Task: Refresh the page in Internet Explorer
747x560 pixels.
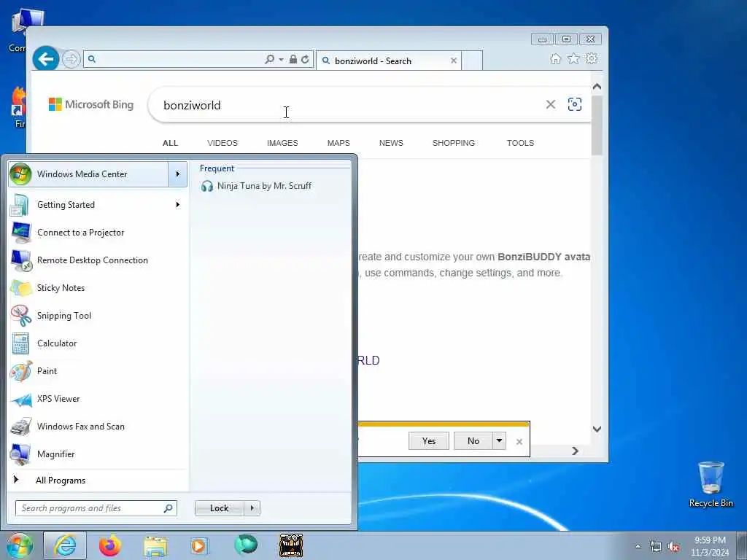Action: coord(305,60)
